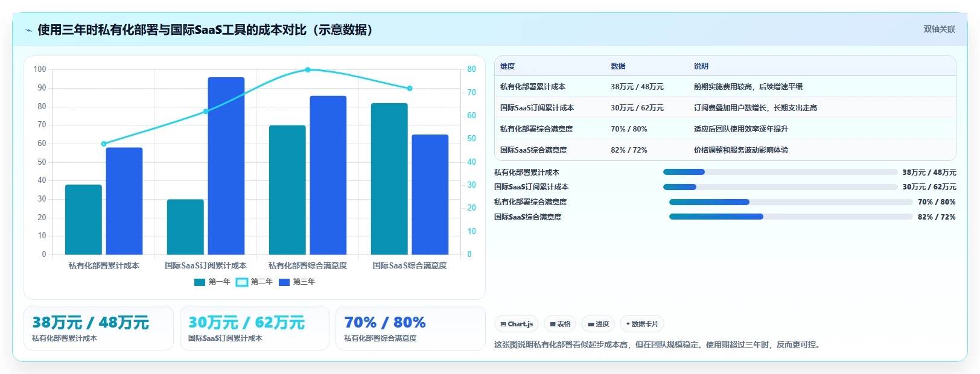Click first-year bar for 国际SaaS订阅累计成本

pyautogui.click(x=185, y=227)
